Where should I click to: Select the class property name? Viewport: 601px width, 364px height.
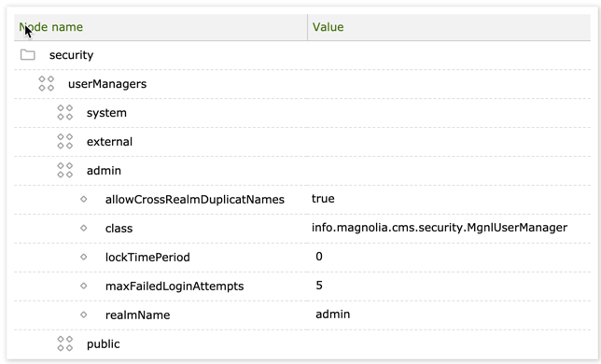tap(119, 229)
